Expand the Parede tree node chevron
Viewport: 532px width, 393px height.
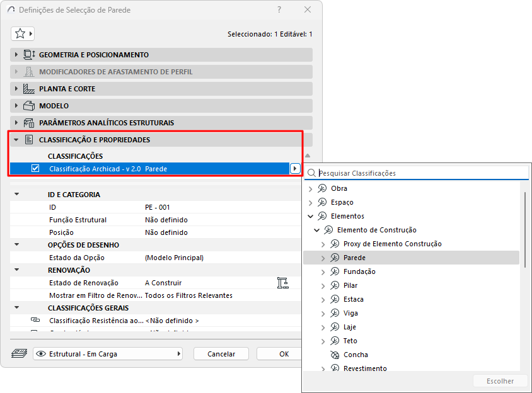coord(323,258)
